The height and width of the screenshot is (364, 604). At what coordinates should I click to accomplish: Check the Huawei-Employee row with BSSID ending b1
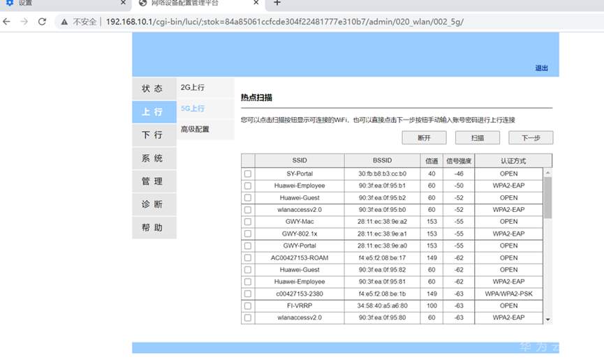point(248,186)
